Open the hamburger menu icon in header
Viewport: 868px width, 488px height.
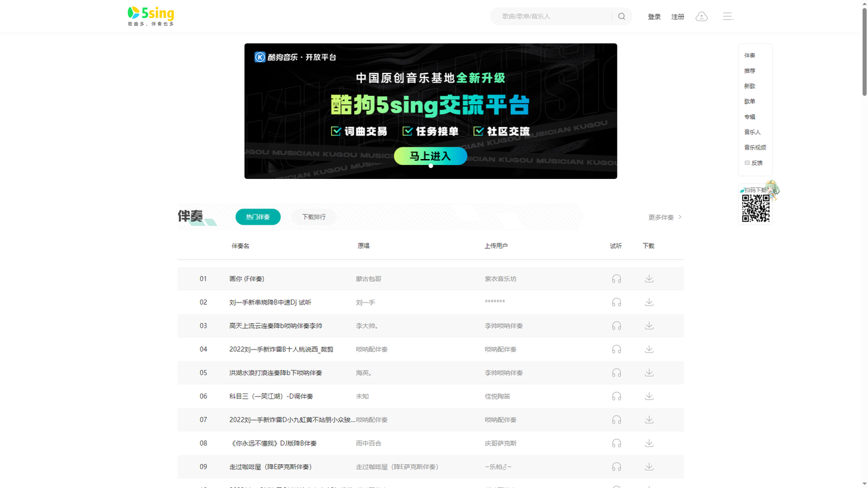pos(728,16)
